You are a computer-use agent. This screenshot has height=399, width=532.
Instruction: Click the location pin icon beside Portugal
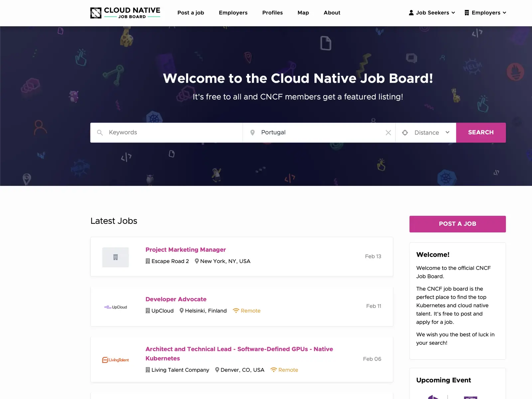[252, 133]
